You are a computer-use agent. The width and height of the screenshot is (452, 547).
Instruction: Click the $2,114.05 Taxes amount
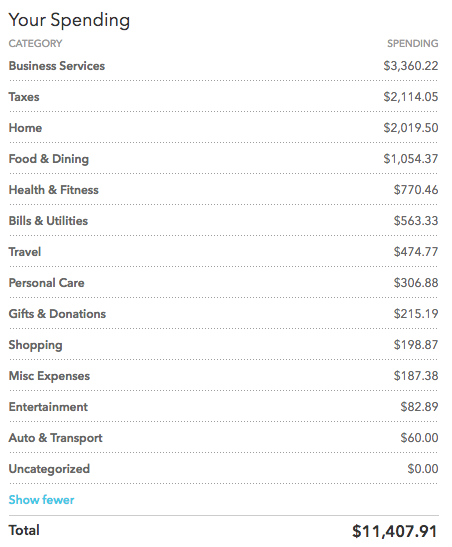tap(410, 97)
